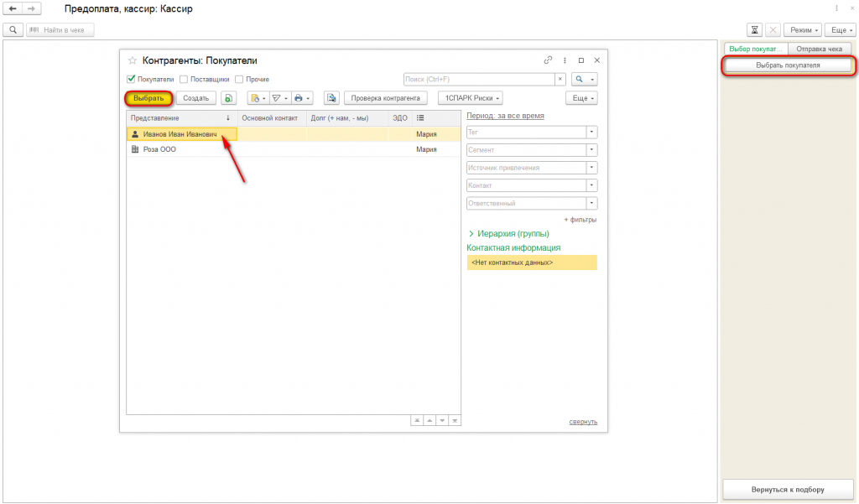
Task: Clear the search field with the x
Action: (x=560, y=80)
